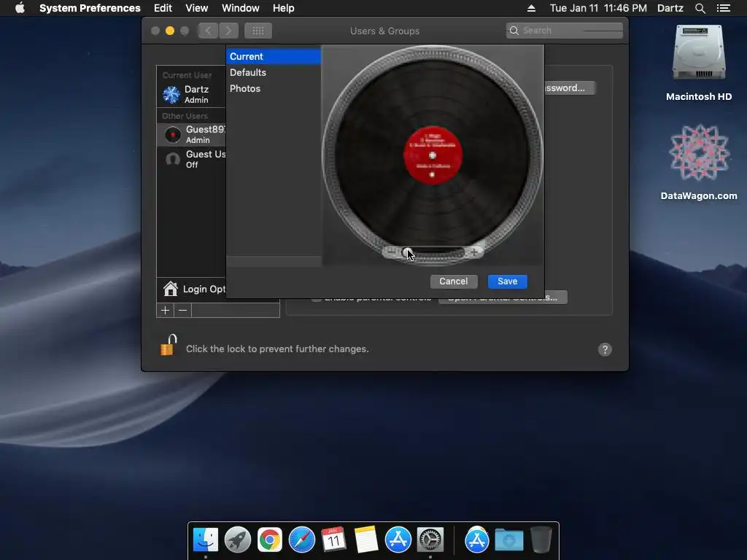747x560 pixels.
Task: Click Login Options house icon
Action: click(x=170, y=289)
